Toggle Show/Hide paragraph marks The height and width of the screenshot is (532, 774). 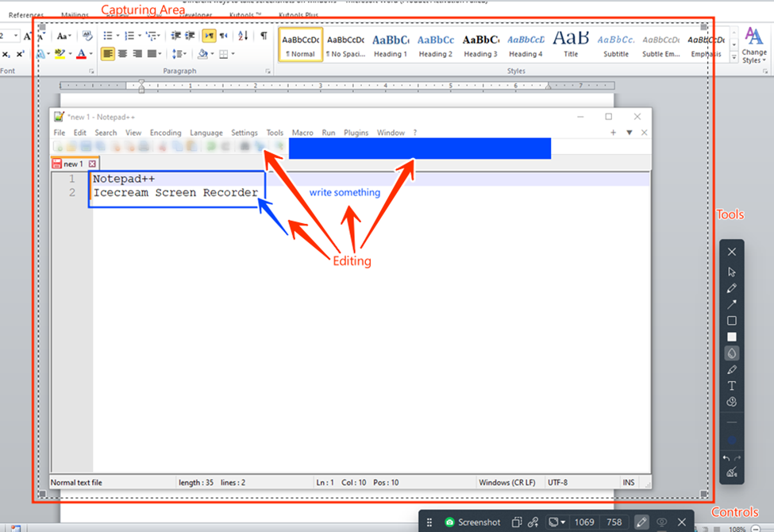264,36
